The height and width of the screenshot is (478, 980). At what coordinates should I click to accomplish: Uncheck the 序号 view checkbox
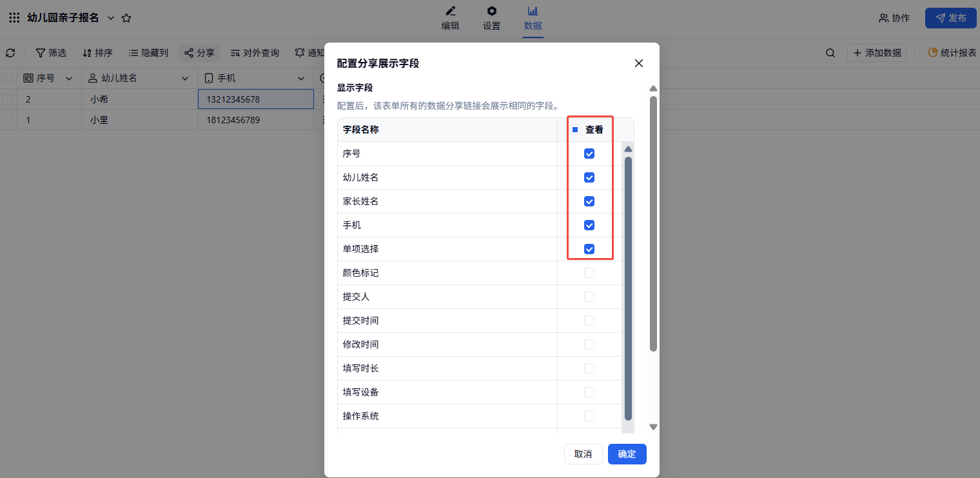point(589,154)
